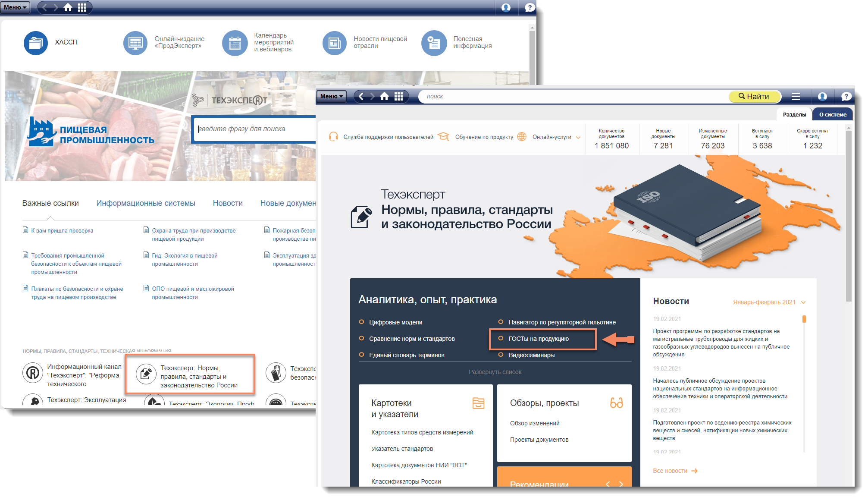This screenshot has height=500, width=868.
Task: Select the ГОСТы на продукцию bullet item
Action: (538, 339)
